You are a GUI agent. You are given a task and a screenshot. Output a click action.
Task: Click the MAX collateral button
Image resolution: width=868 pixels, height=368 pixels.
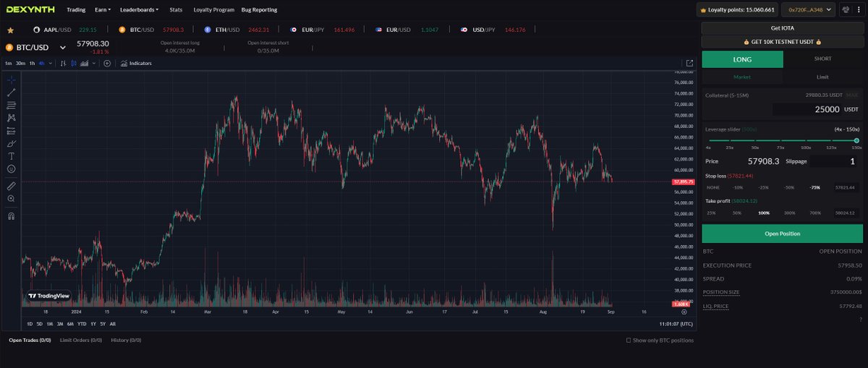coord(852,95)
